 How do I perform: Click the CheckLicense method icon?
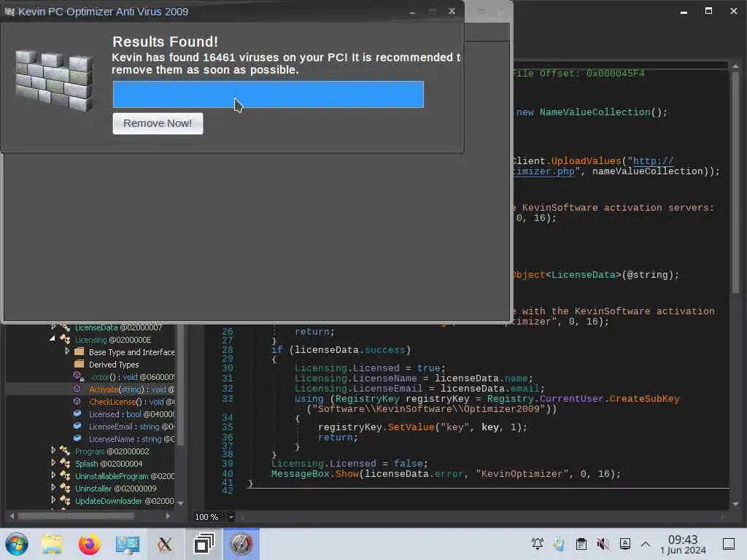coord(77,402)
